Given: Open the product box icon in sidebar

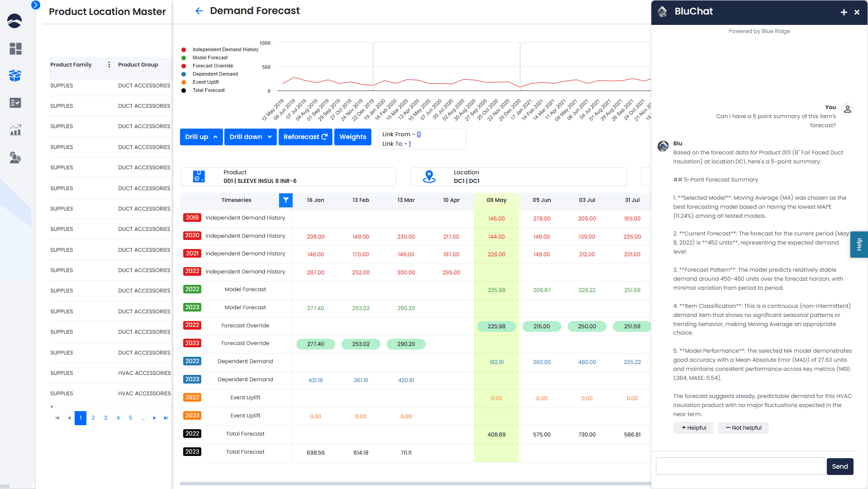Looking at the screenshot, I should point(15,76).
